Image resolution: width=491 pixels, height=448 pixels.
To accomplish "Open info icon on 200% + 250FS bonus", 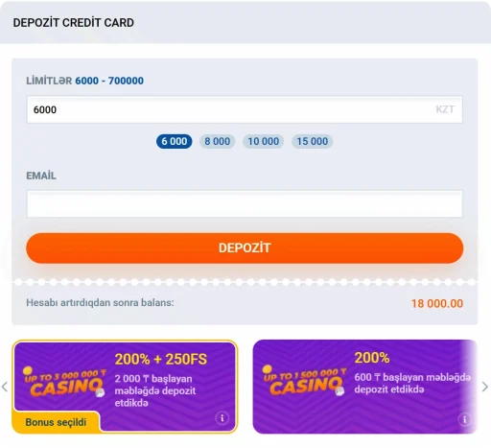I will tap(222, 417).
